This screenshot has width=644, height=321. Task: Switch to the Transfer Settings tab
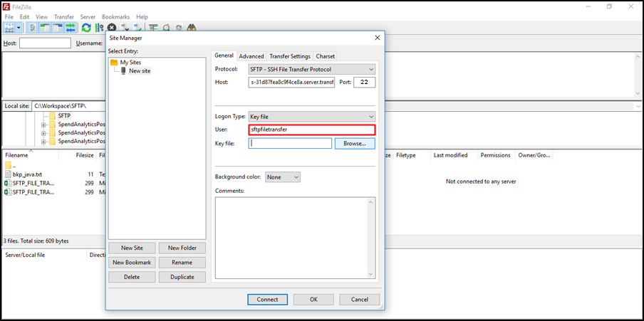coord(289,56)
